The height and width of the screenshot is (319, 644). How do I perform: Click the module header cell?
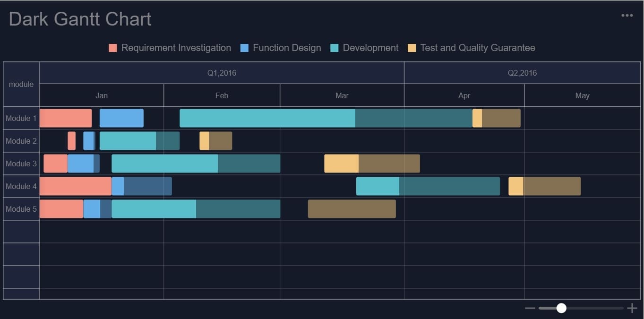pyautogui.click(x=21, y=84)
